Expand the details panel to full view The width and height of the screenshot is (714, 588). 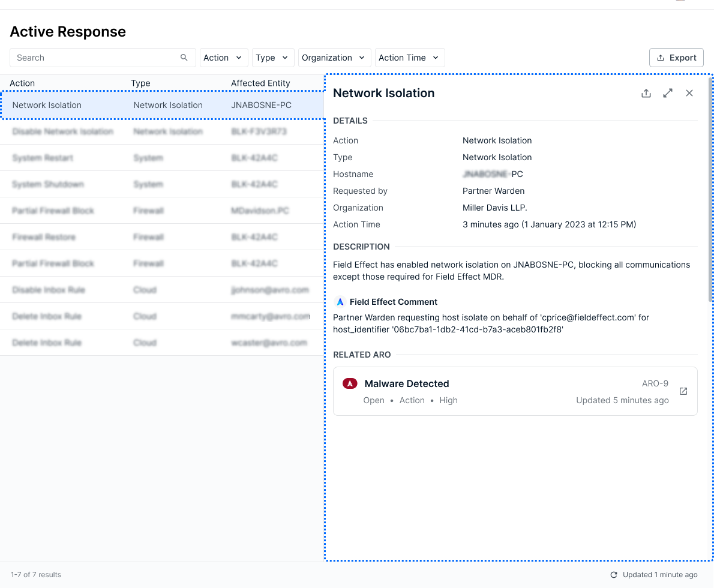tap(668, 94)
